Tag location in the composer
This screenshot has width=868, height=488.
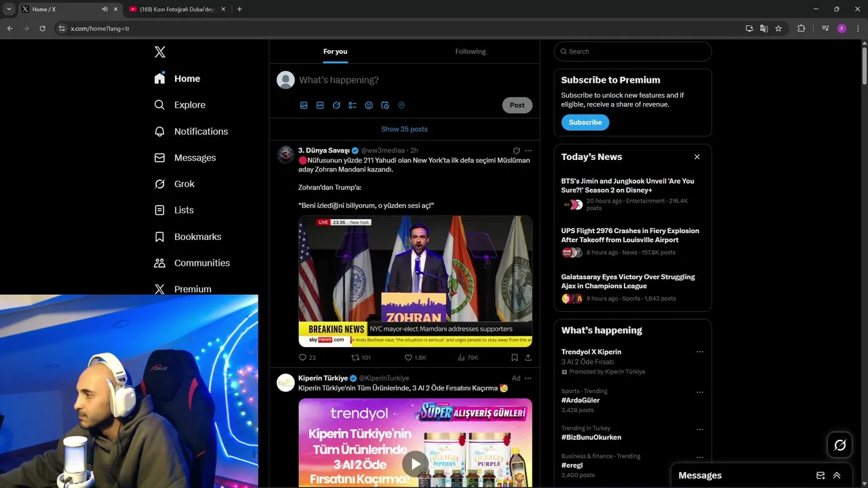(x=401, y=105)
